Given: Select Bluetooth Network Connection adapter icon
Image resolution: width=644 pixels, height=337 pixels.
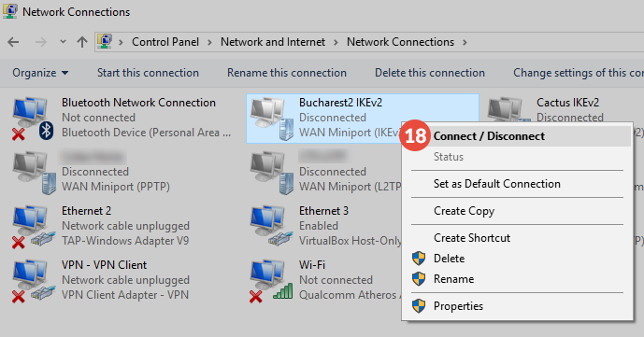Looking at the screenshot, I should point(33,118).
